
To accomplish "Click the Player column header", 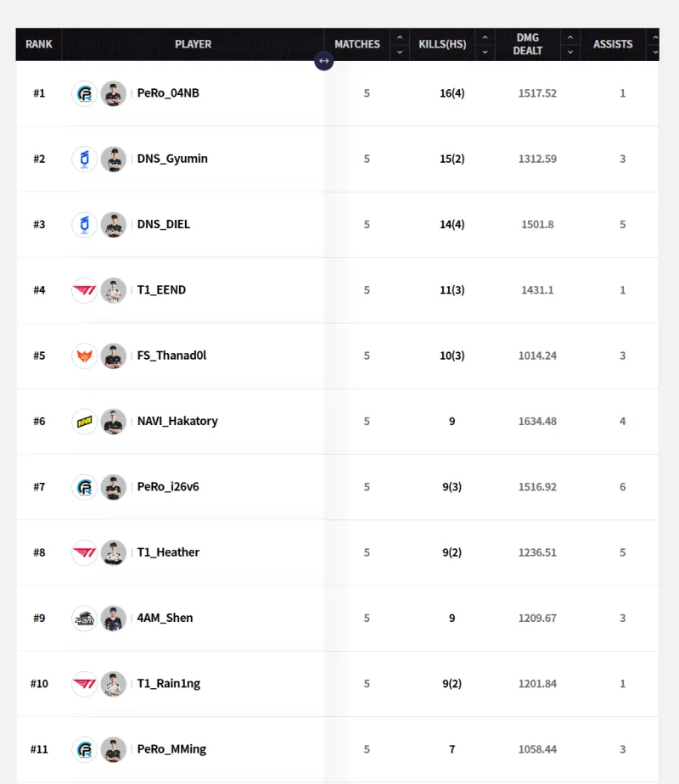I will pyautogui.click(x=193, y=44).
